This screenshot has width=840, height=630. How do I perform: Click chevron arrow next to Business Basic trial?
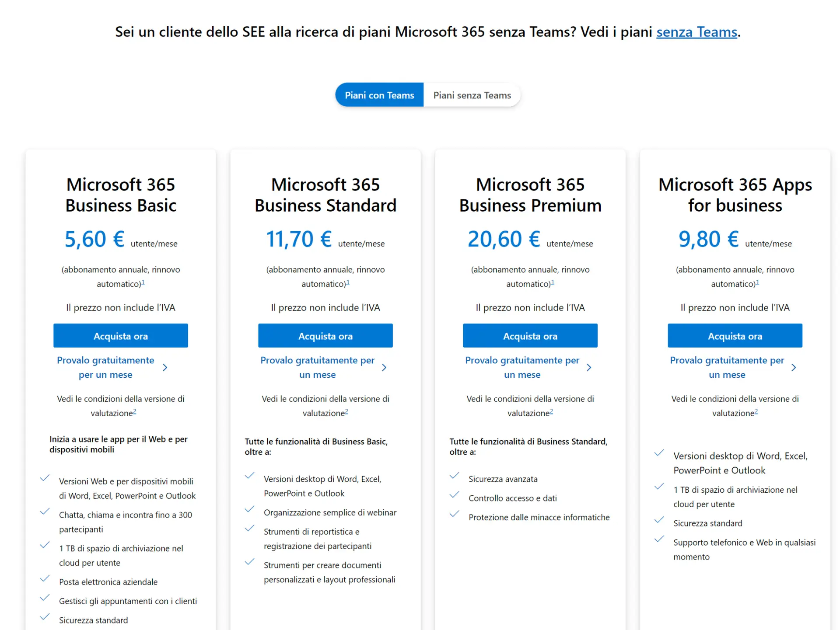165,368
